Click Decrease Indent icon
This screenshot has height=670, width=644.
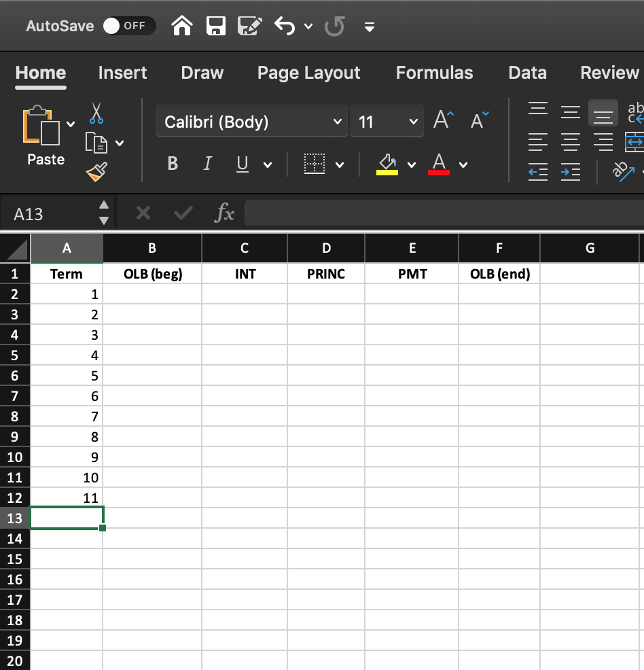[x=537, y=172]
